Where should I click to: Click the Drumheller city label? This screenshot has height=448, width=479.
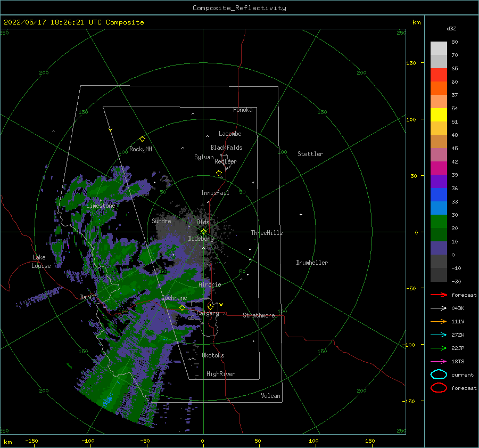click(312, 263)
